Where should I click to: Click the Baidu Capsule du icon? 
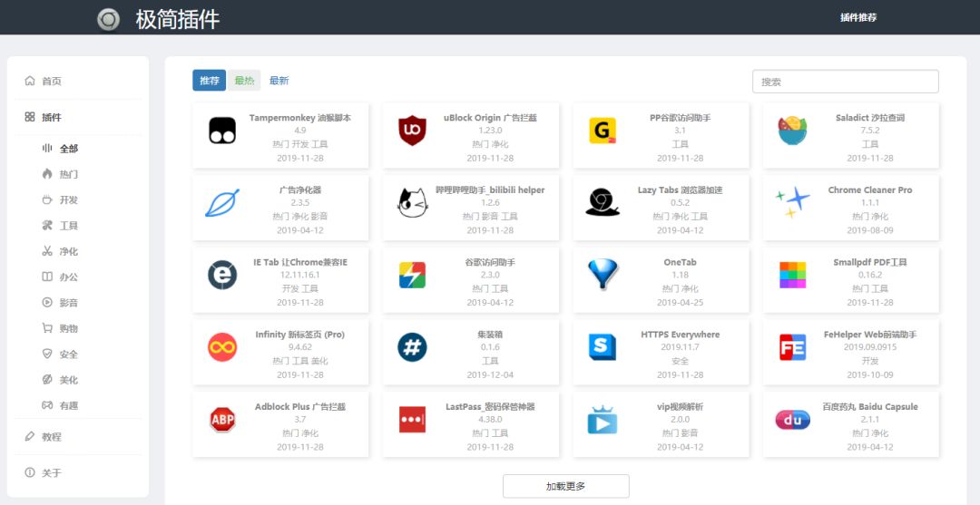[792, 420]
